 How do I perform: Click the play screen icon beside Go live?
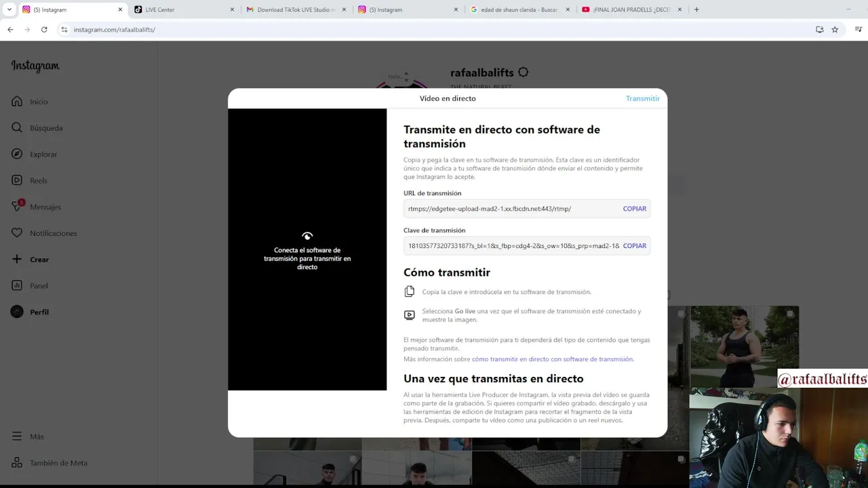410,315
